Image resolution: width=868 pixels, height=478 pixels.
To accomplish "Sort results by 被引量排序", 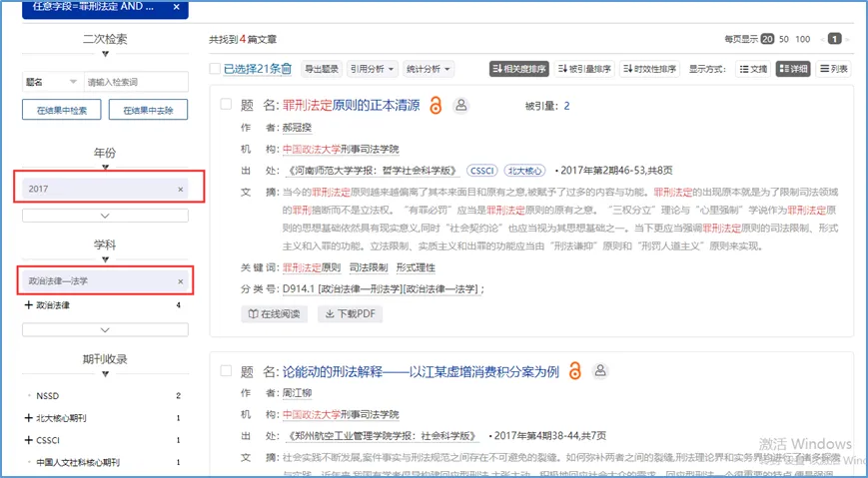I will (584, 69).
